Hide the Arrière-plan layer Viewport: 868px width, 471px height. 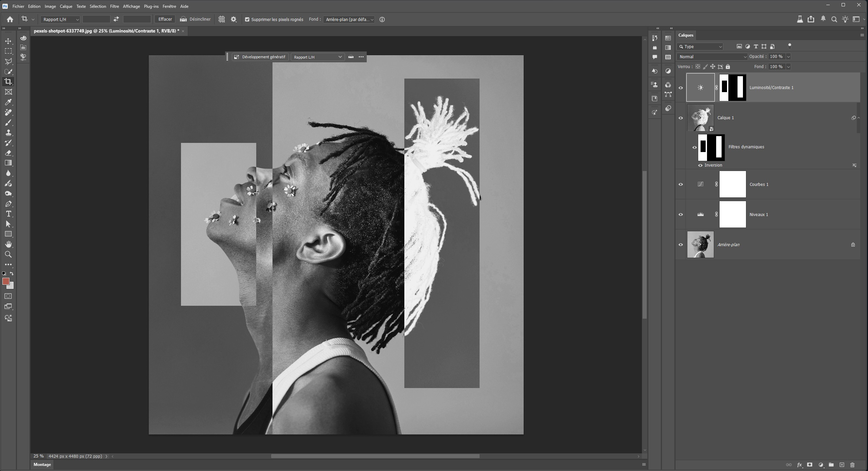(681, 245)
